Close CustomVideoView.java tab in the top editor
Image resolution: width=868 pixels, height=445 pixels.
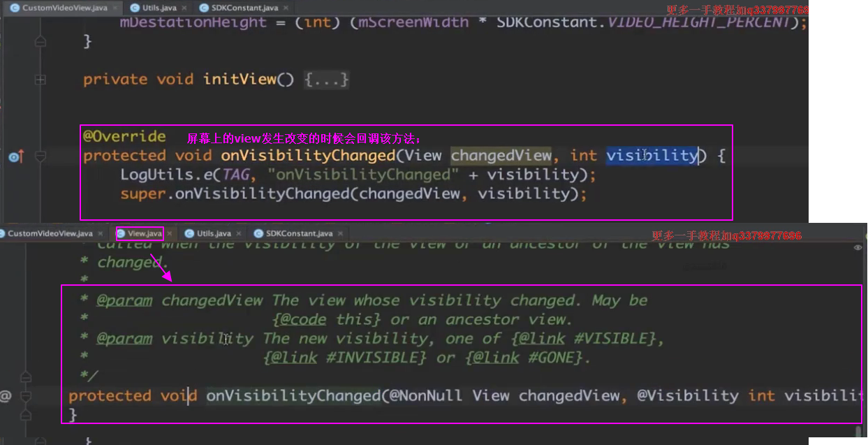click(114, 8)
